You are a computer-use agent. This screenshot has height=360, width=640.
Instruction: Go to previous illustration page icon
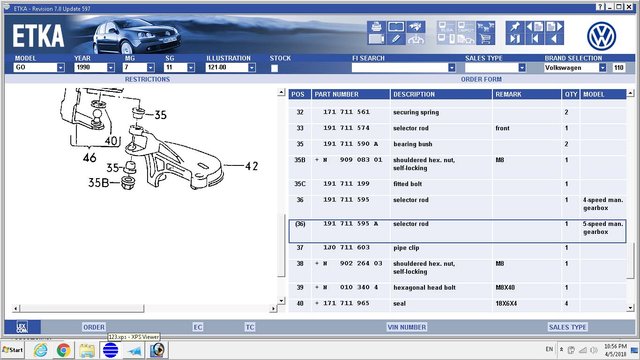pos(535,27)
